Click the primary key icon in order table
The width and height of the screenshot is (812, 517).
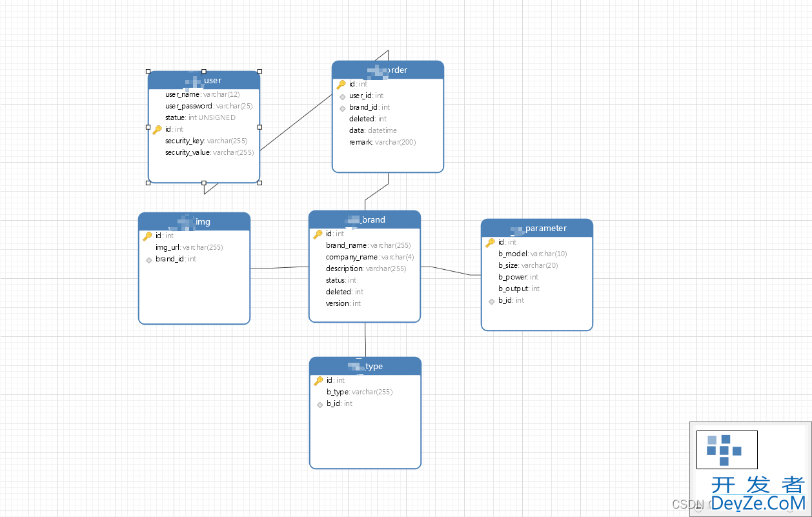(x=341, y=84)
